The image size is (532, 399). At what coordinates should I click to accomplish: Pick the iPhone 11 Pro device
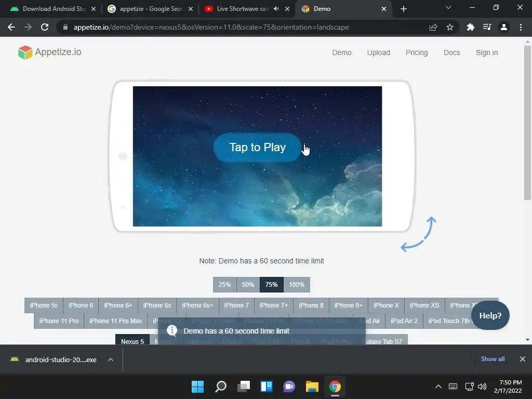tap(59, 321)
